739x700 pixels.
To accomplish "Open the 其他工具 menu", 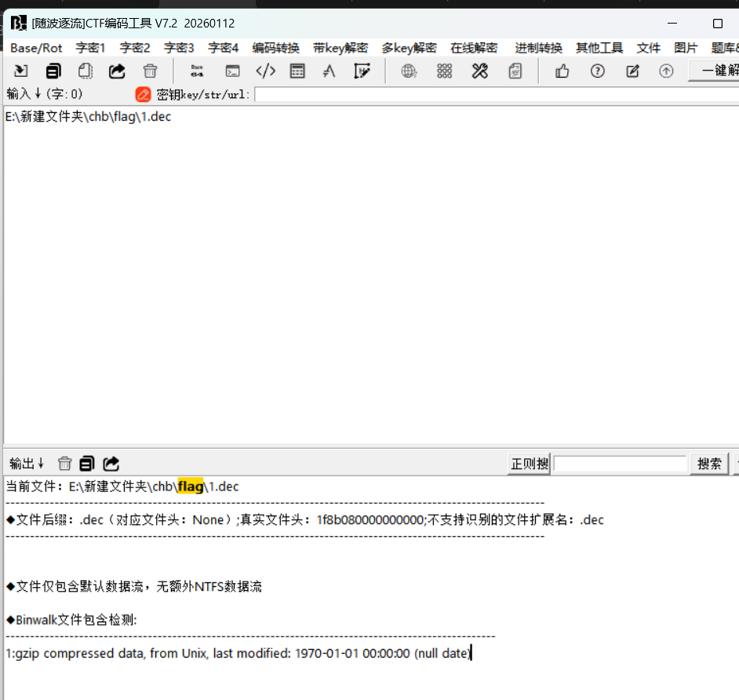I will [599, 48].
